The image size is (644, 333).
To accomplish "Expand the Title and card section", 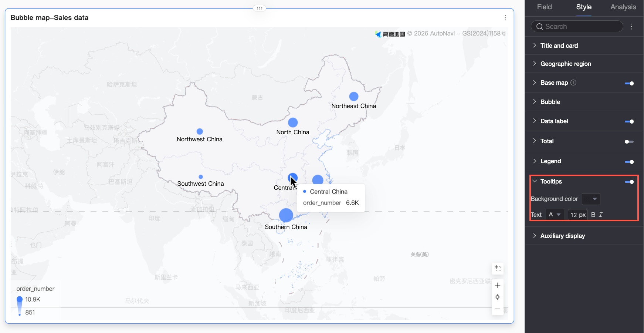I will coord(535,45).
